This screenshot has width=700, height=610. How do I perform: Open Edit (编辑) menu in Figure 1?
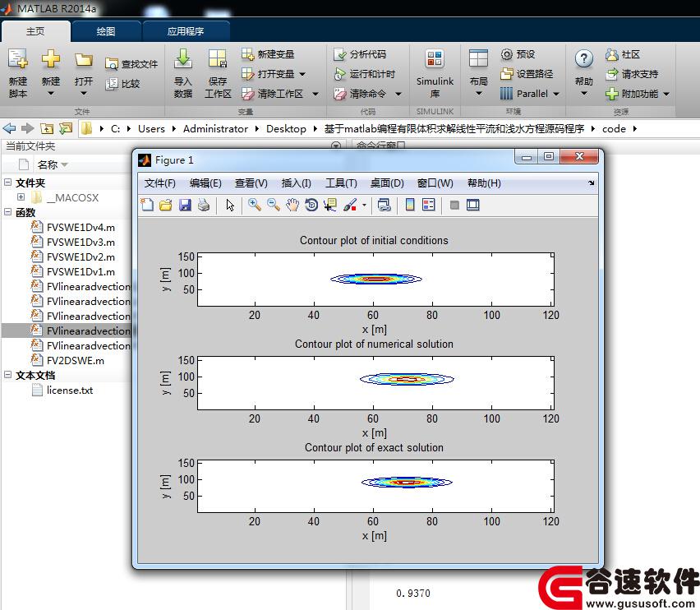205,183
